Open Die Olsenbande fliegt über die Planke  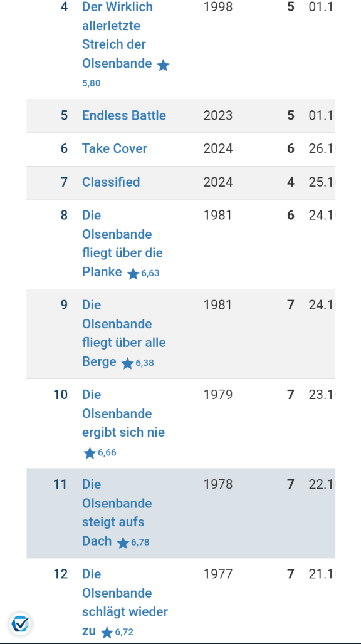click(x=122, y=244)
